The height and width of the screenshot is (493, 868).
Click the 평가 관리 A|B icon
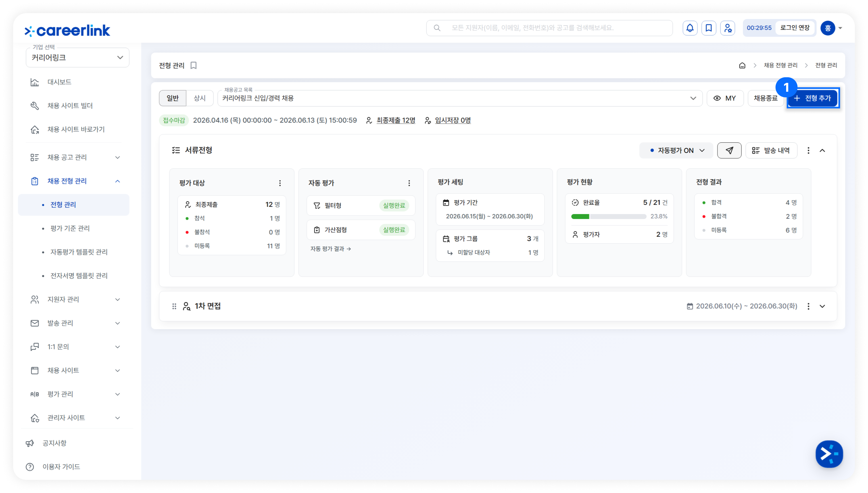click(x=35, y=394)
